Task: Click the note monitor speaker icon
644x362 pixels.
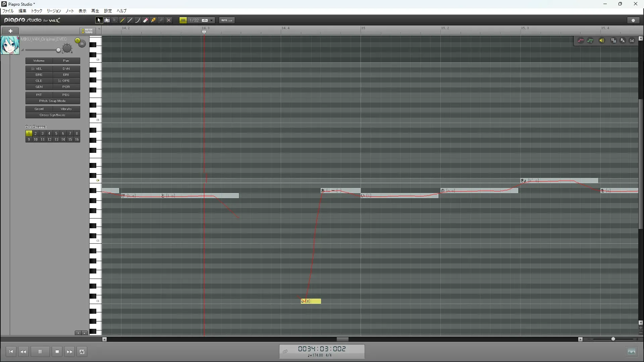Action: pos(602,41)
